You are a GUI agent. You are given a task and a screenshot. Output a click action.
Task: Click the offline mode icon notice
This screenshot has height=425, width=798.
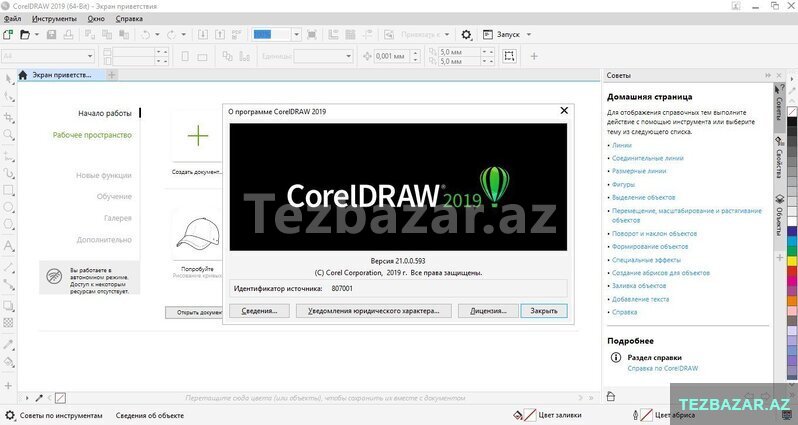point(54,276)
